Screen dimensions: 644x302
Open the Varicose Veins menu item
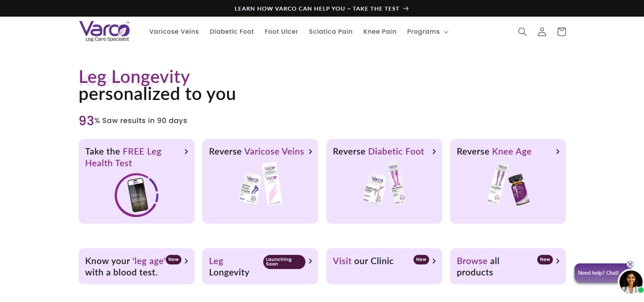pyautogui.click(x=174, y=32)
